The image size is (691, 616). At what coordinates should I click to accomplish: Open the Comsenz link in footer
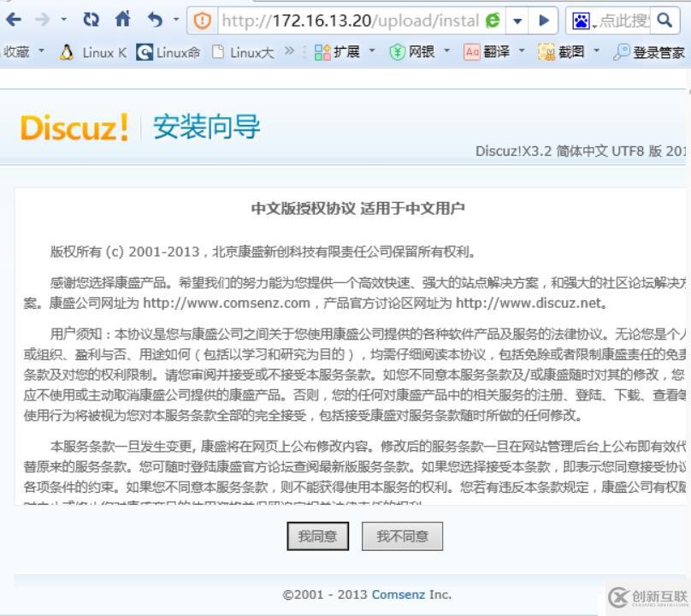[399, 595]
